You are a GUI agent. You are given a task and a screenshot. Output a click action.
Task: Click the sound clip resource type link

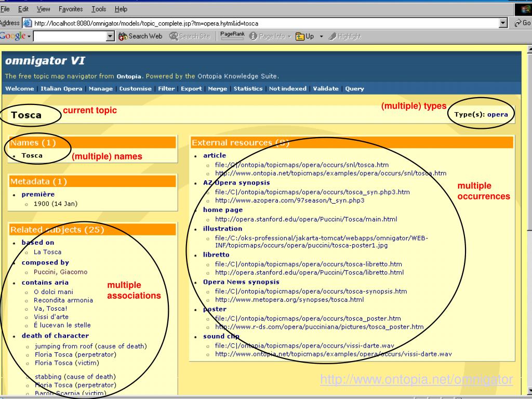tap(221, 337)
